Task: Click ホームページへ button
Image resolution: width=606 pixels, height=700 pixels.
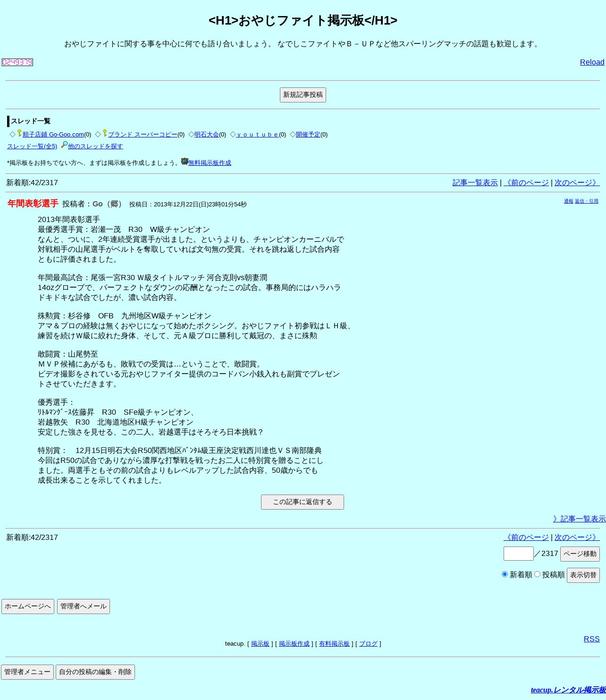Action: pyautogui.click(x=28, y=606)
